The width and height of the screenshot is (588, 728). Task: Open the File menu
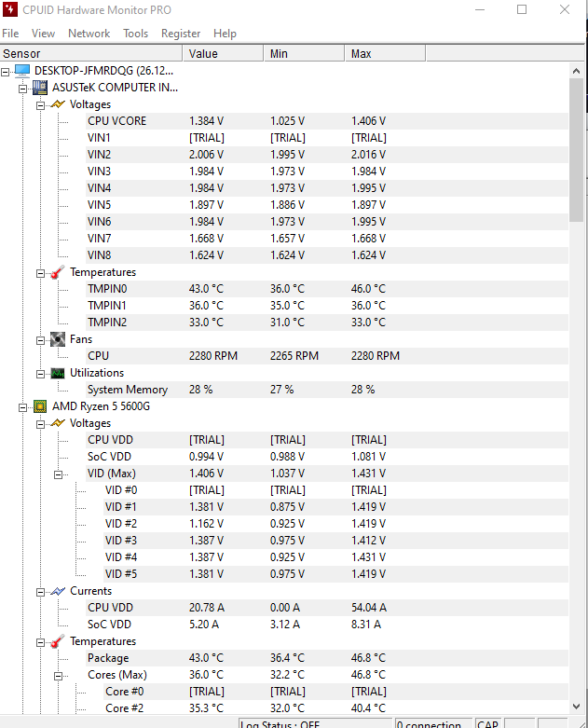10,34
